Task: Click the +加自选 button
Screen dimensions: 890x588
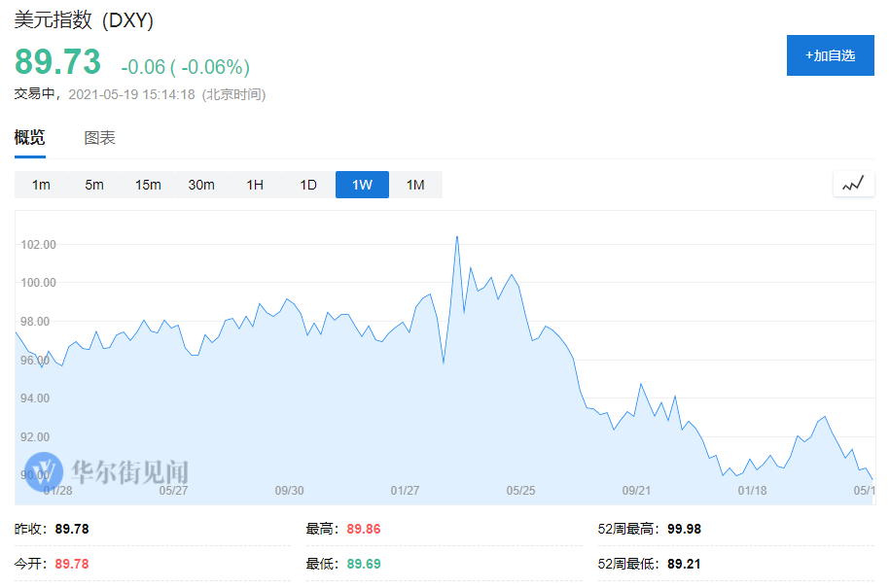Action: click(x=830, y=55)
